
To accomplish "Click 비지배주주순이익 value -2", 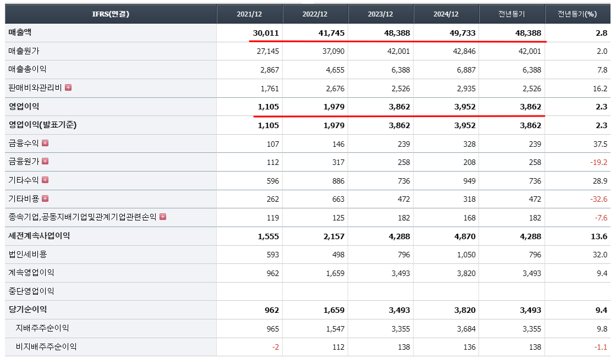I will 276,347.
